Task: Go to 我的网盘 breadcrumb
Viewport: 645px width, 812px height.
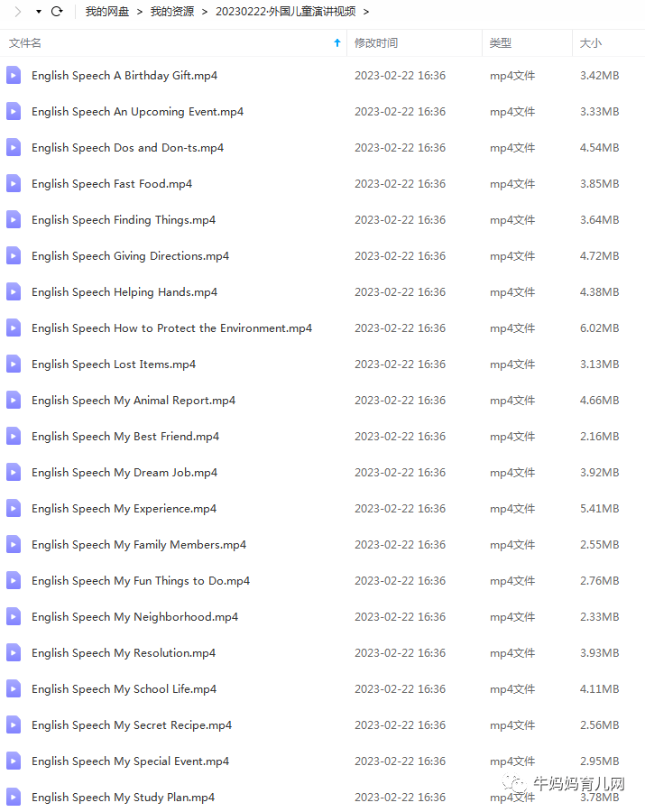Action: [107, 12]
